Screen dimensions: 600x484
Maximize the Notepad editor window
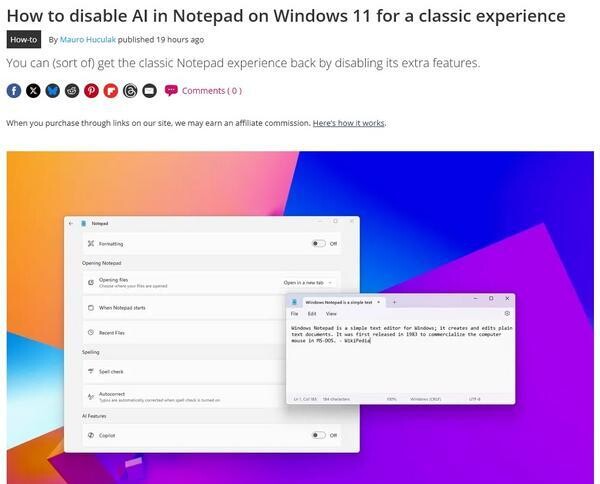pos(491,298)
